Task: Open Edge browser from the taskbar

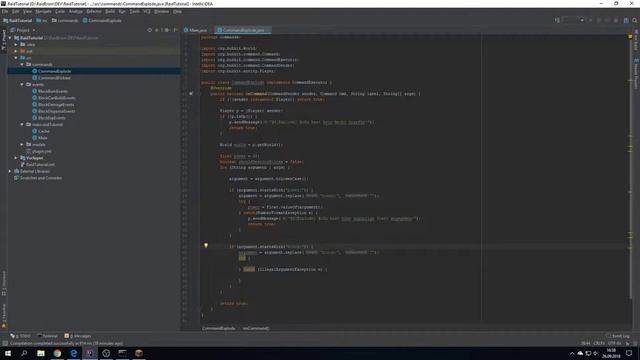Action: [x=73, y=353]
